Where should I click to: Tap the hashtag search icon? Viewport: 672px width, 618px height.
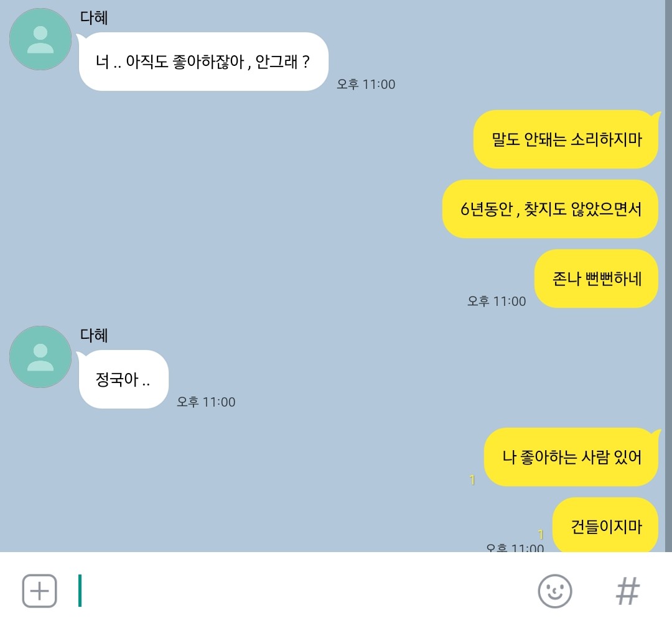click(x=628, y=591)
